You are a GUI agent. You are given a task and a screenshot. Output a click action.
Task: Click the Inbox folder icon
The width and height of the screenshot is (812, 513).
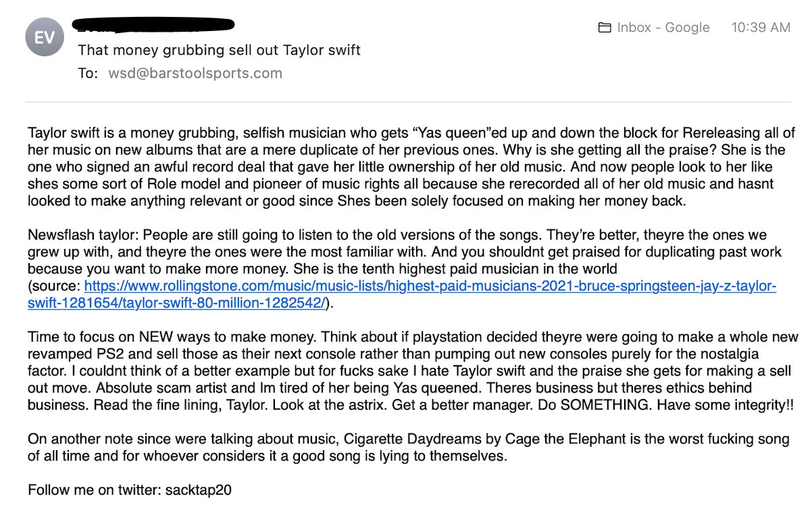point(605,28)
